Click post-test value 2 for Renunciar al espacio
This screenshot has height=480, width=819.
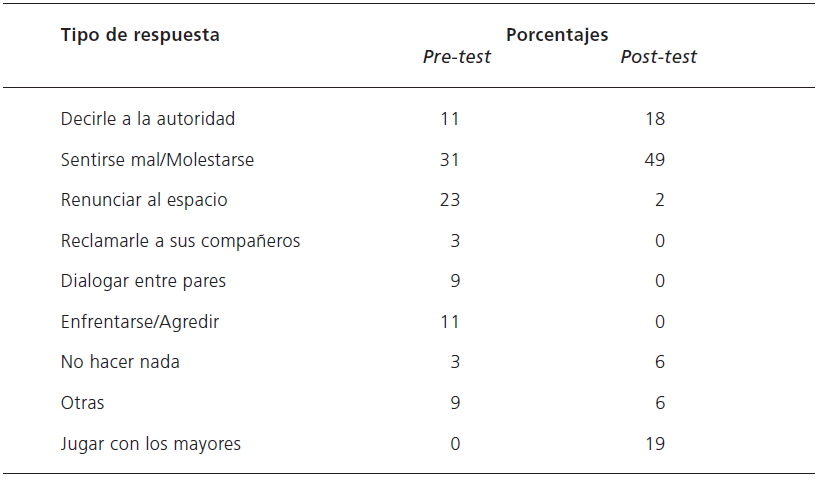coord(660,200)
